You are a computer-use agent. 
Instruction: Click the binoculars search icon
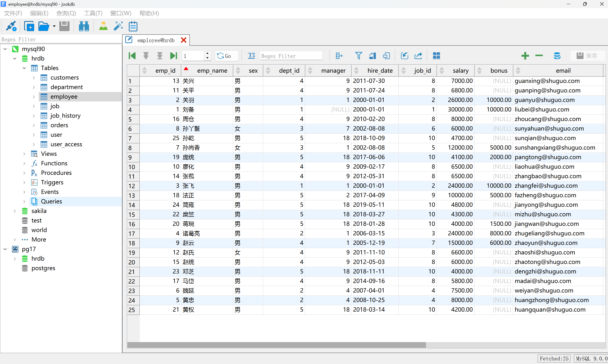tap(84, 26)
